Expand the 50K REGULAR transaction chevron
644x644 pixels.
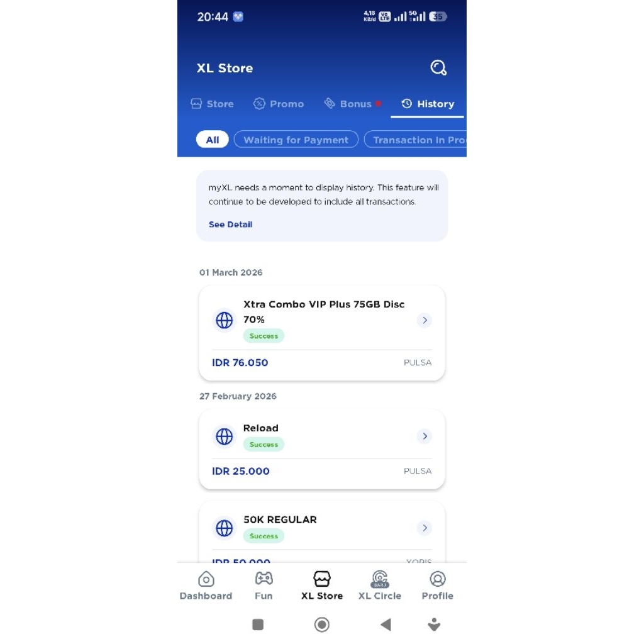coord(425,528)
